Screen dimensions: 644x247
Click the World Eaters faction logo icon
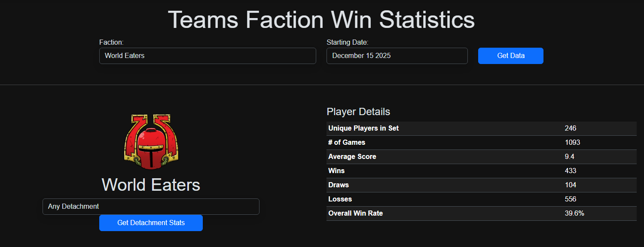pos(151,142)
